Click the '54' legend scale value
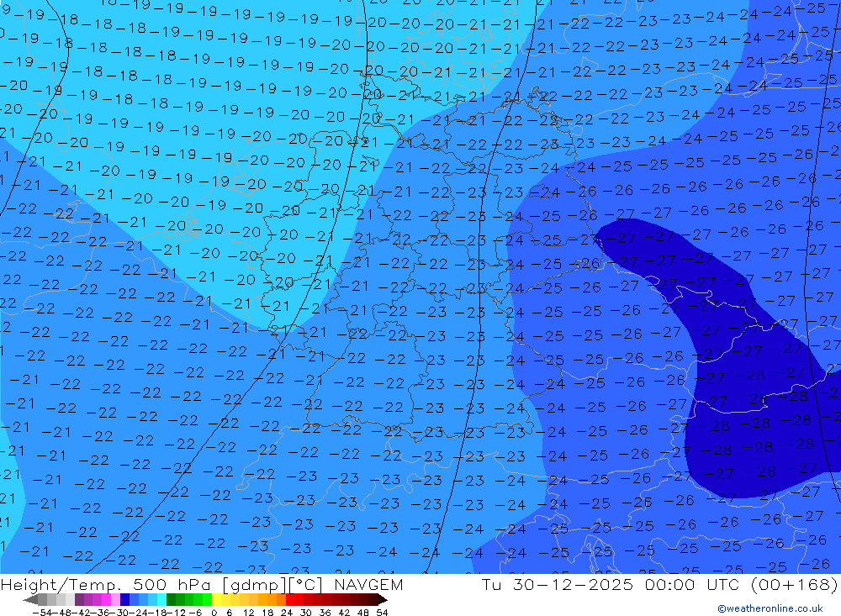Image resolution: width=841 pixels, height=616 pixels. (382, 613)
